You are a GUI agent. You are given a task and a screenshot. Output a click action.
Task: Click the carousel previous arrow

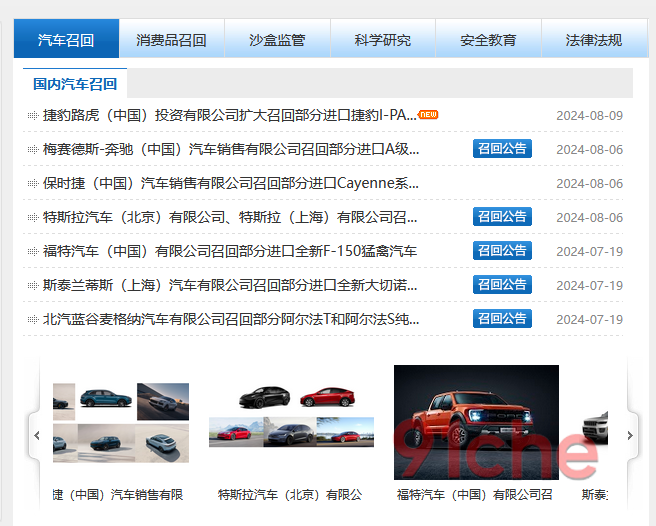[x=37, y=436]
